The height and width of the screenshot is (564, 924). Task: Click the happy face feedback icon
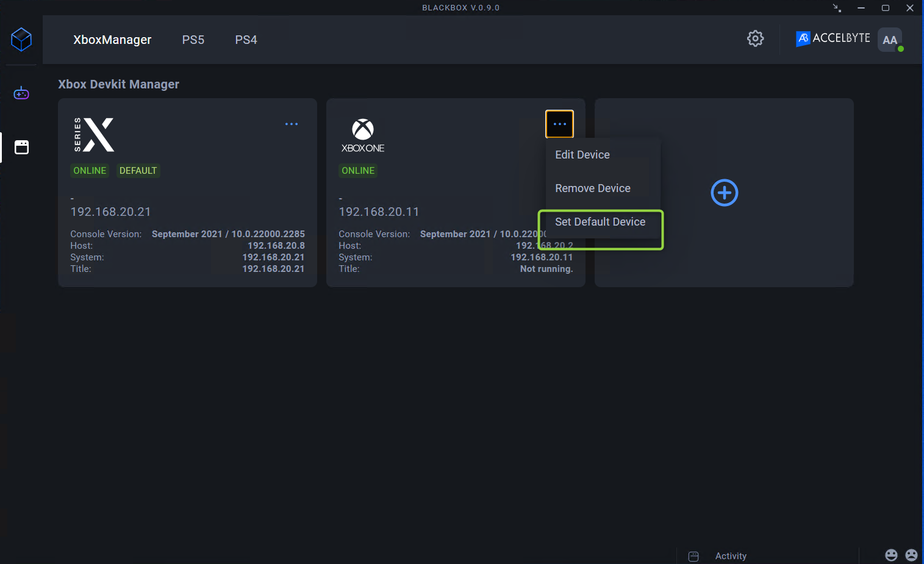pos(891,555)
